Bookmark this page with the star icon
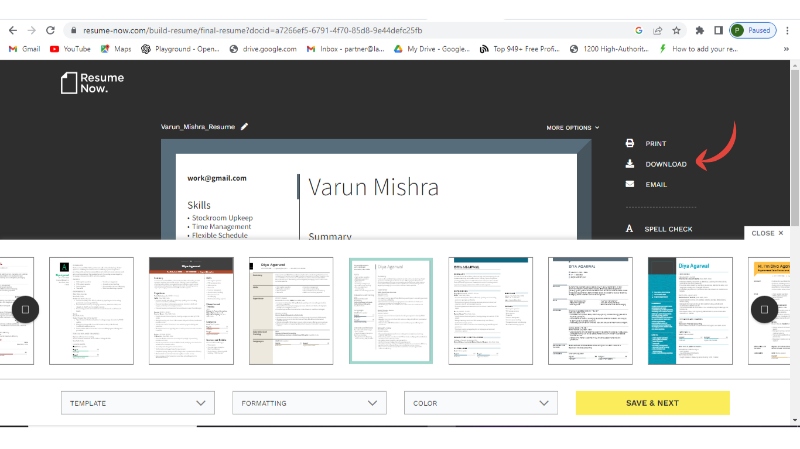This screenshot has height=449, width=800. coord(677,30)
